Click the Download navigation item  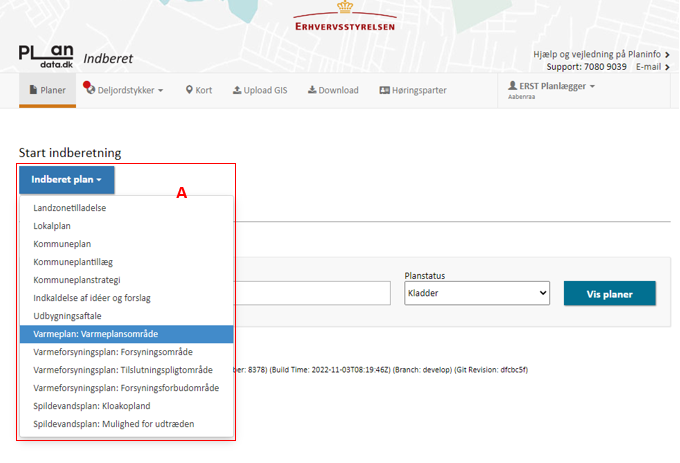333,90
